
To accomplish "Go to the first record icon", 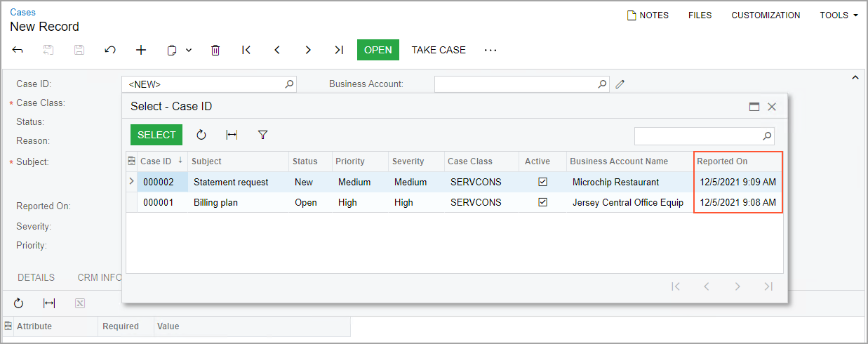I will 246,50.
